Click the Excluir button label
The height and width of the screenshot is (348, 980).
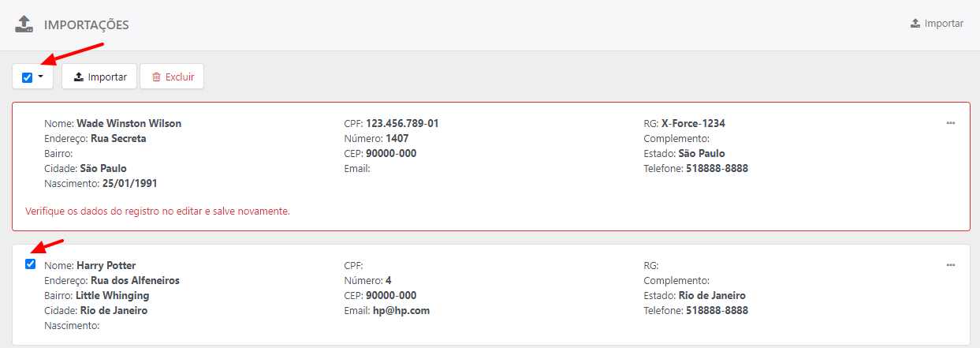[x=180, y=77]
